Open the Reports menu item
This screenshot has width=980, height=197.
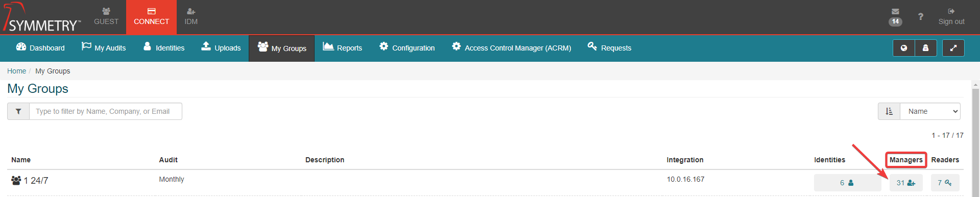pos(342,48)
